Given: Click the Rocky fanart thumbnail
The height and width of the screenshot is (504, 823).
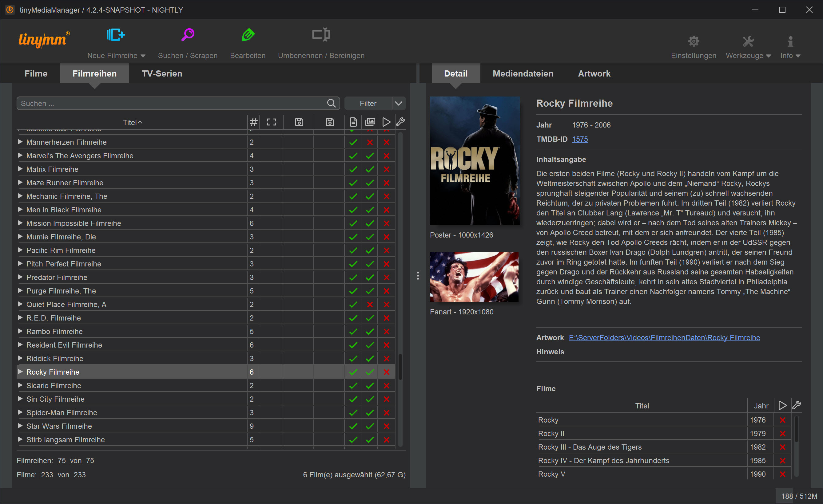Looking at the screenshot, I should pos(474,277).
